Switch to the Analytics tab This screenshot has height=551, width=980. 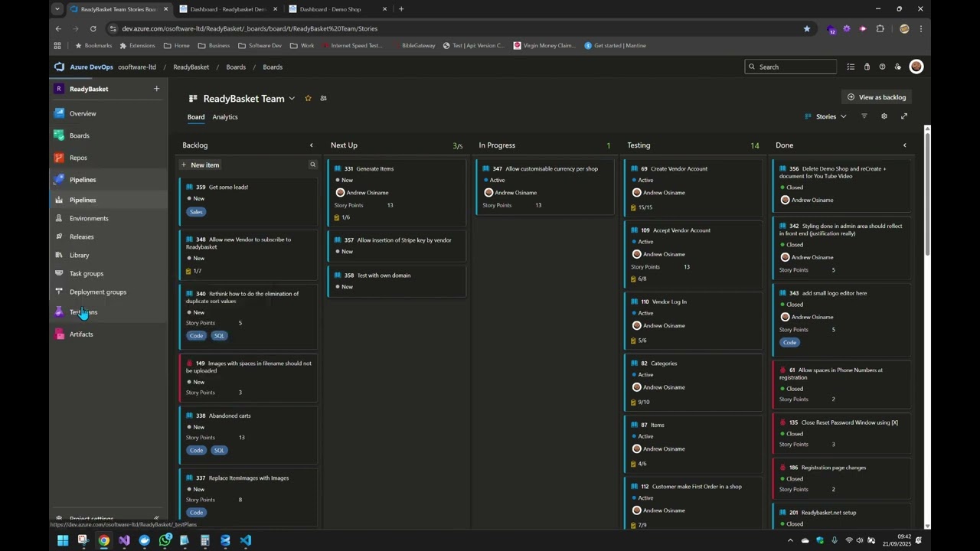click(x=225, y=117)
